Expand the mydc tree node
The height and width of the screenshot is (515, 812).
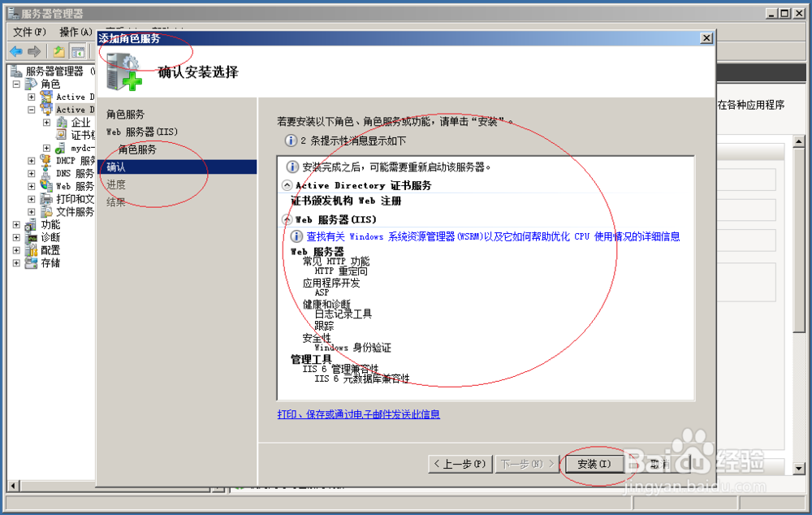45,146
